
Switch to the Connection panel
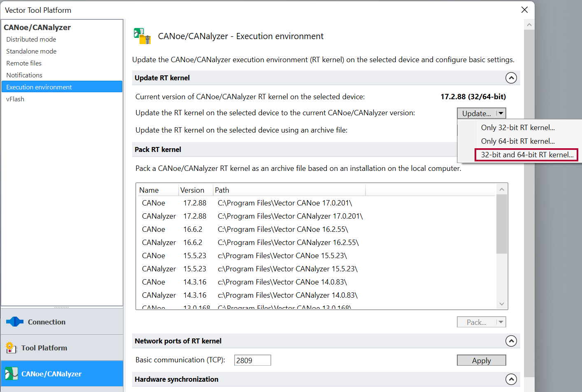tap(62, 322)
